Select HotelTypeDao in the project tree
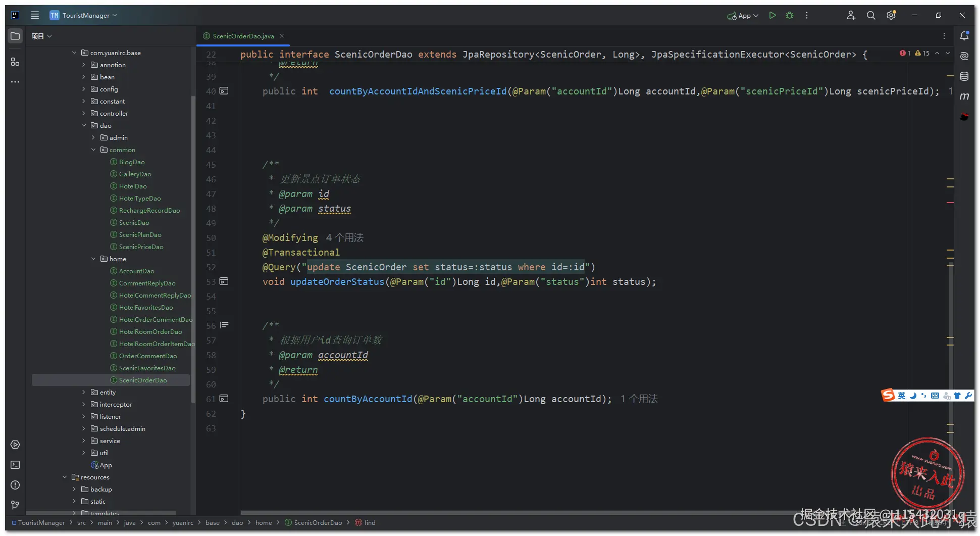980x536 pixels. pos(140,198)
